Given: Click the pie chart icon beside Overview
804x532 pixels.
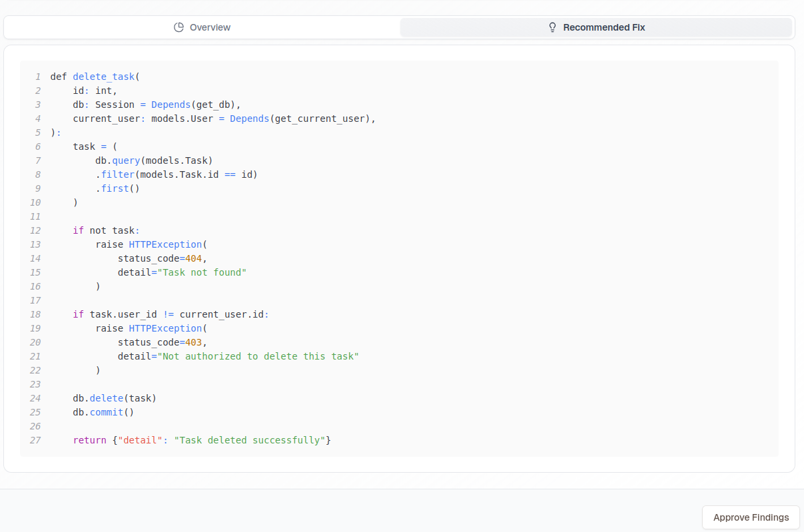Looking at the screenshot, I should [x=179, y=27].
